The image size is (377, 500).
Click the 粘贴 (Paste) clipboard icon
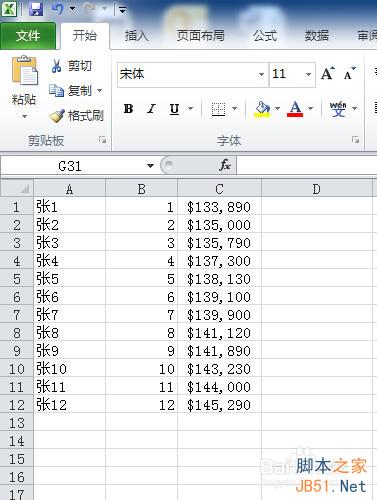click(24, 71)
